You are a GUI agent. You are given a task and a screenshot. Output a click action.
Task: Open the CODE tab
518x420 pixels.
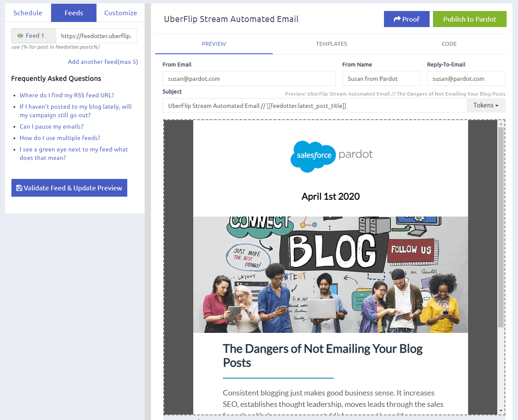coord(449,44)
